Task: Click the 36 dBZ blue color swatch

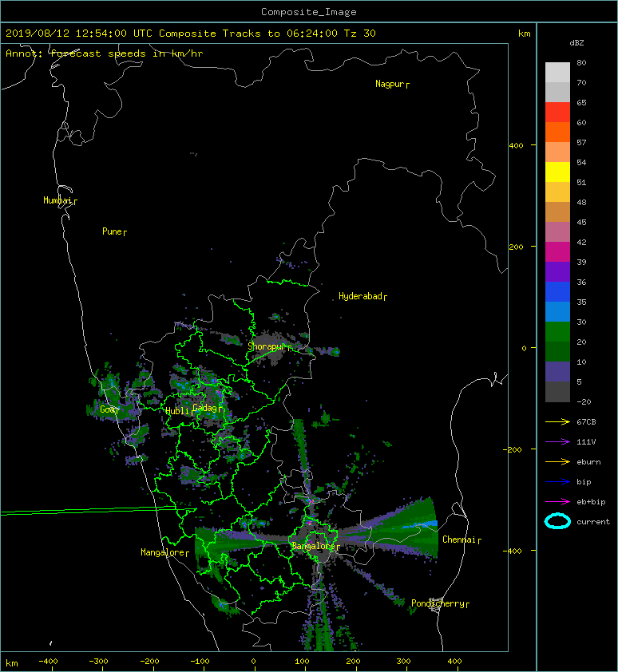Action: (557, 292)
